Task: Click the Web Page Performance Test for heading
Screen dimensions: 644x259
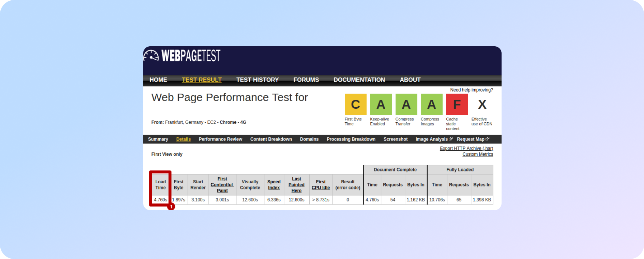Action: coord(230,98)
